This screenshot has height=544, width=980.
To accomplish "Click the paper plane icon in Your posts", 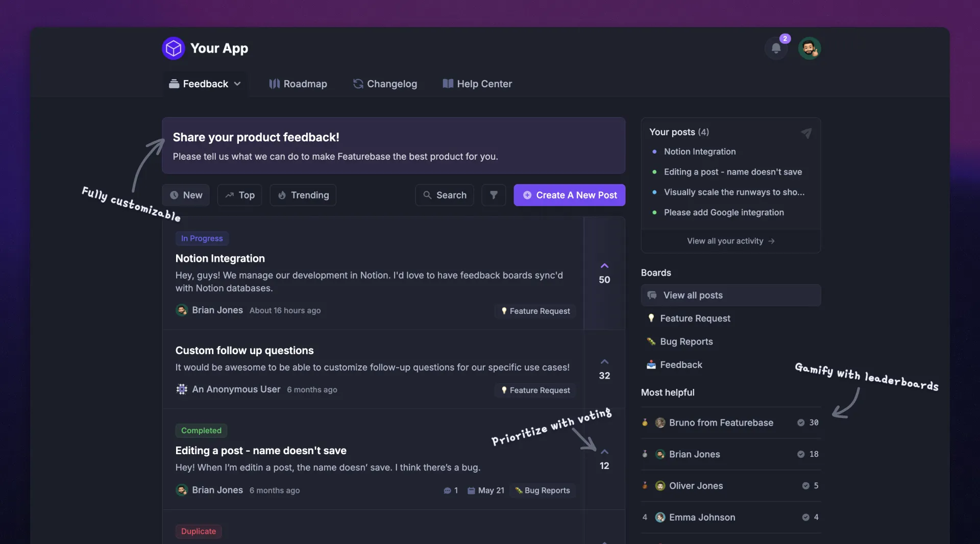I will coord(806,133).
